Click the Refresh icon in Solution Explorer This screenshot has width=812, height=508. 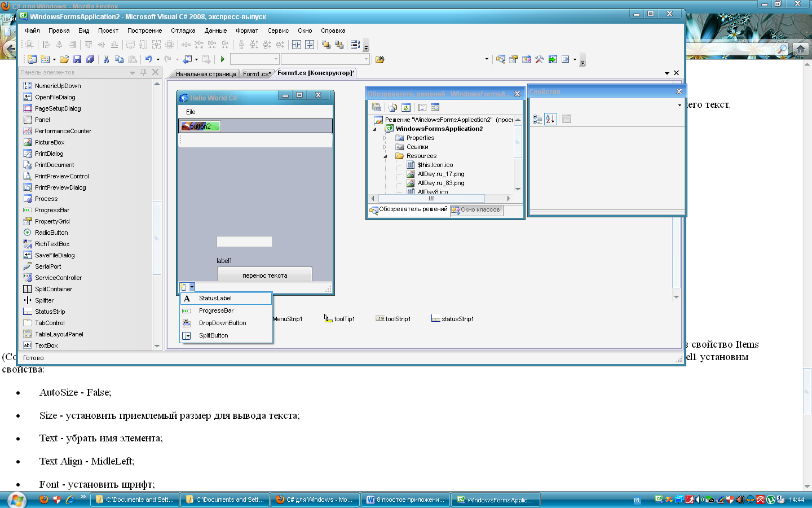[406, 107]
